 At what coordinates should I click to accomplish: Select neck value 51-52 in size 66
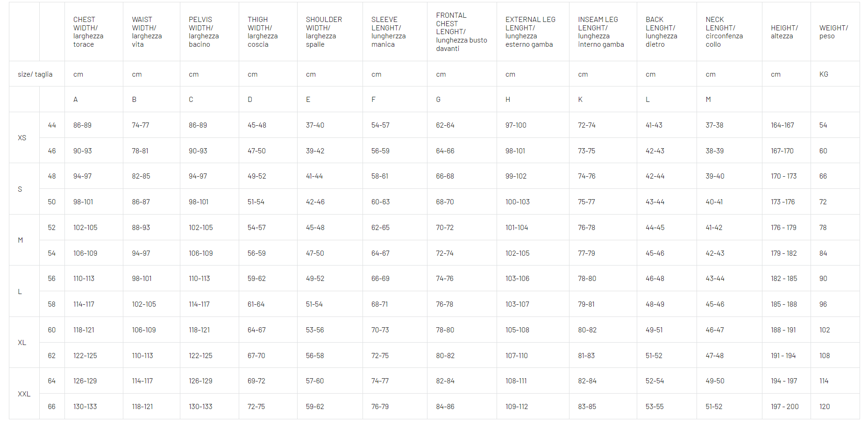pos(714,407)
